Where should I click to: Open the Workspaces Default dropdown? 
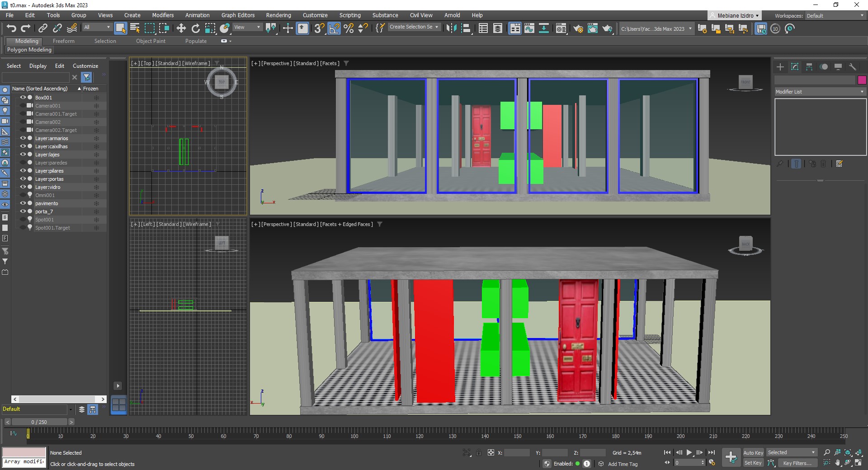pos(835,16)
